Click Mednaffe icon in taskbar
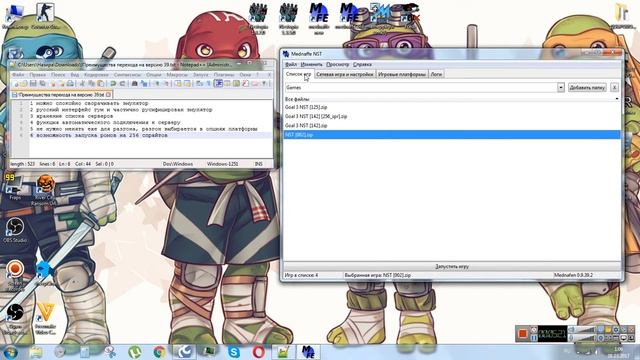This screenshot has height=360, width=640. pos(308,352)
